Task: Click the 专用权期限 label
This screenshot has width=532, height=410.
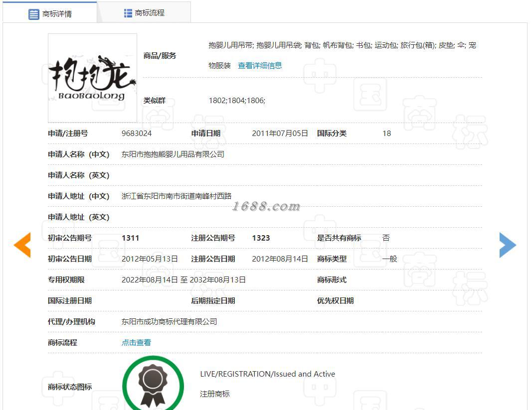Action: click(x=66, y=280)
